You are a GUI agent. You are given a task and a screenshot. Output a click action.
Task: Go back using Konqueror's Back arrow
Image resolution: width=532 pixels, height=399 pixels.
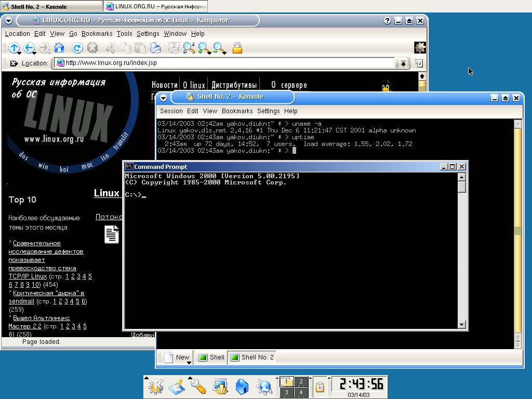[x=29, y=48]
